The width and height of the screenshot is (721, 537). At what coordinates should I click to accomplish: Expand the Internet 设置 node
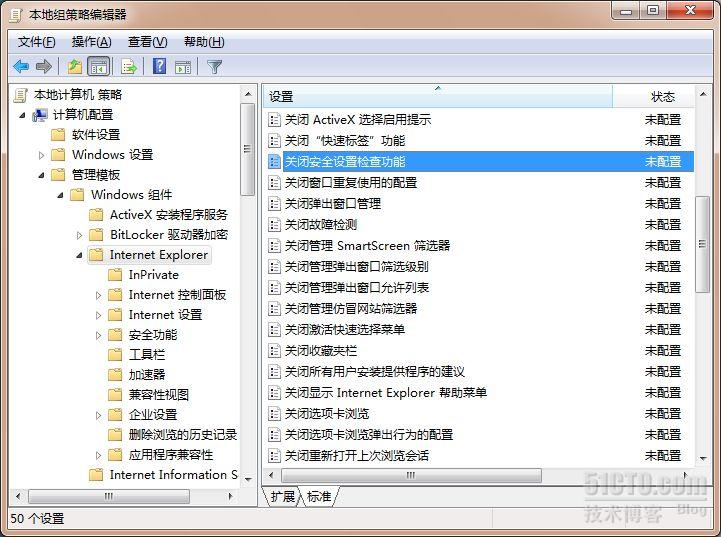pos(98,315)
